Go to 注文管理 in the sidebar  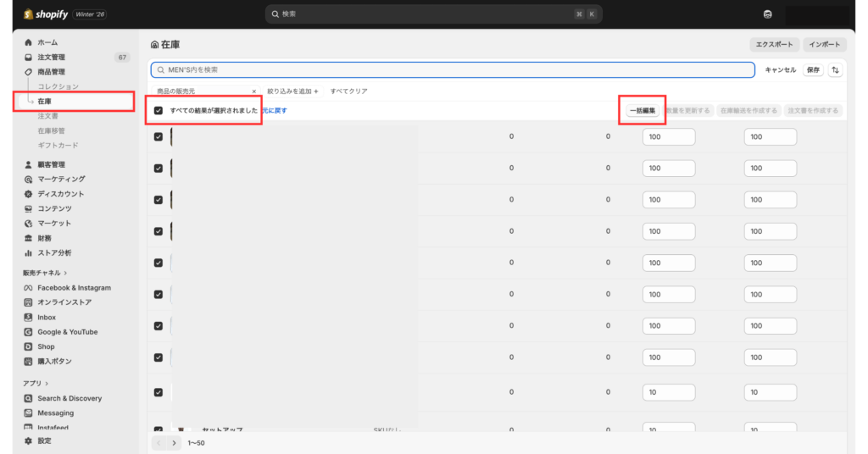[x=51, y=58]
